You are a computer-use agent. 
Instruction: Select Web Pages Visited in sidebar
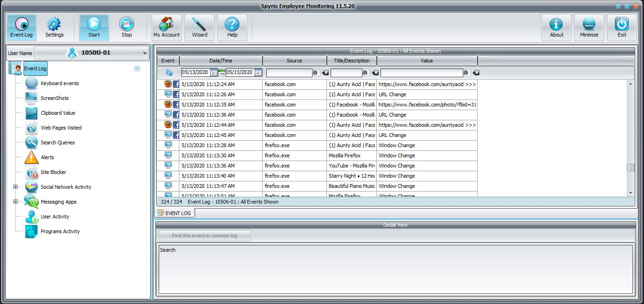61,128
